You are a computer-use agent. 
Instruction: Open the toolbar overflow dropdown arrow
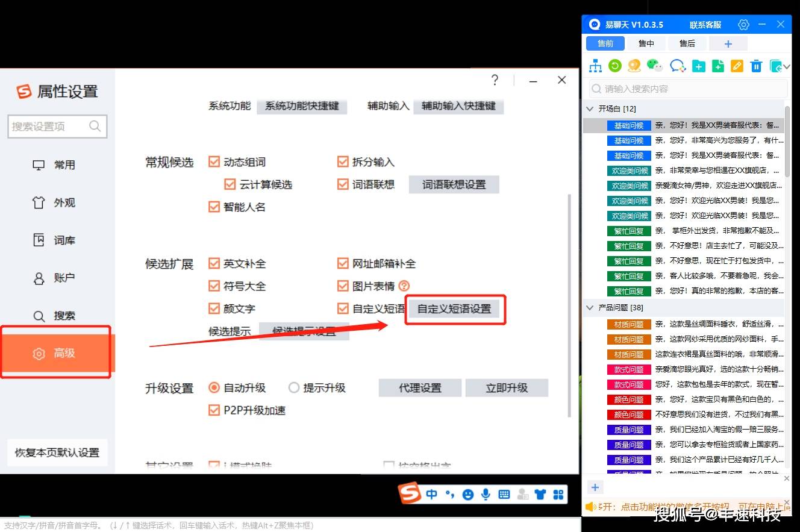pyautogui.click(x=787, y=67)
